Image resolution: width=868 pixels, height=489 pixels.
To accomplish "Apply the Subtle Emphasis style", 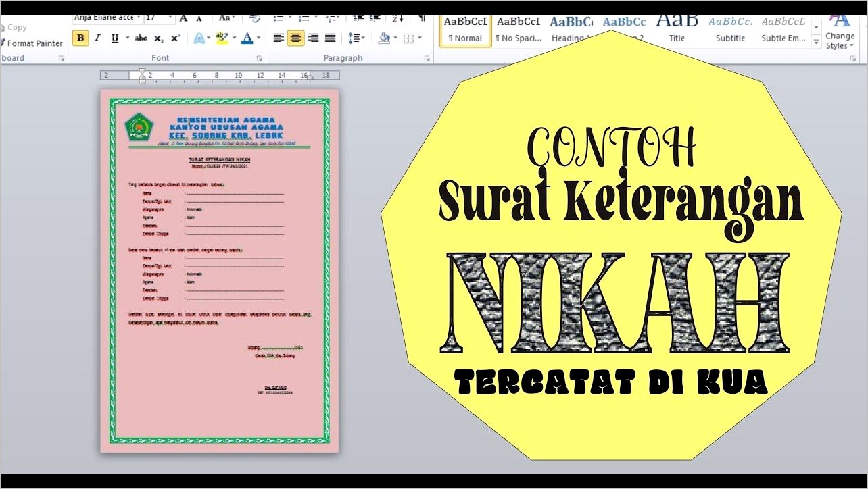I will pos(783,29).
